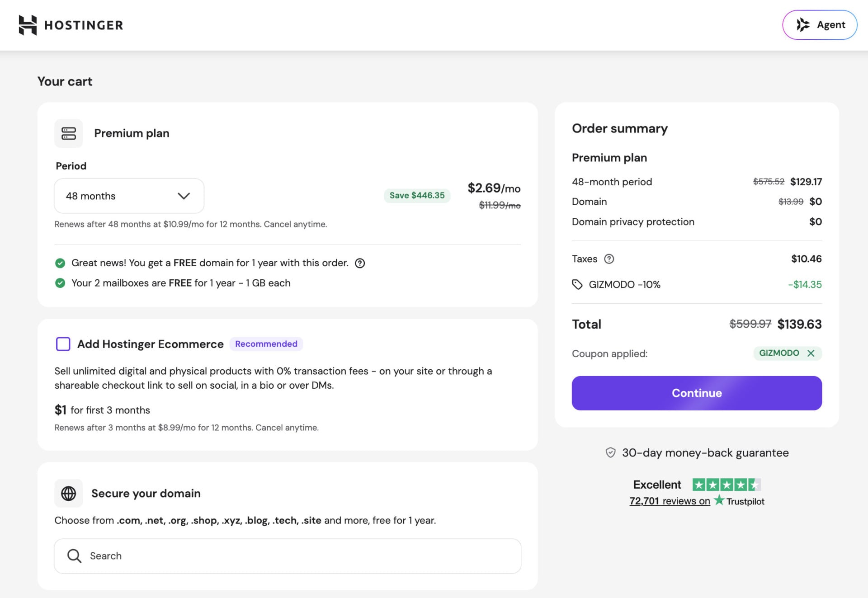This screenshot has width=868, height=598.
Task: Click the Domain privacy protection label
Action: tap(633, 221)
